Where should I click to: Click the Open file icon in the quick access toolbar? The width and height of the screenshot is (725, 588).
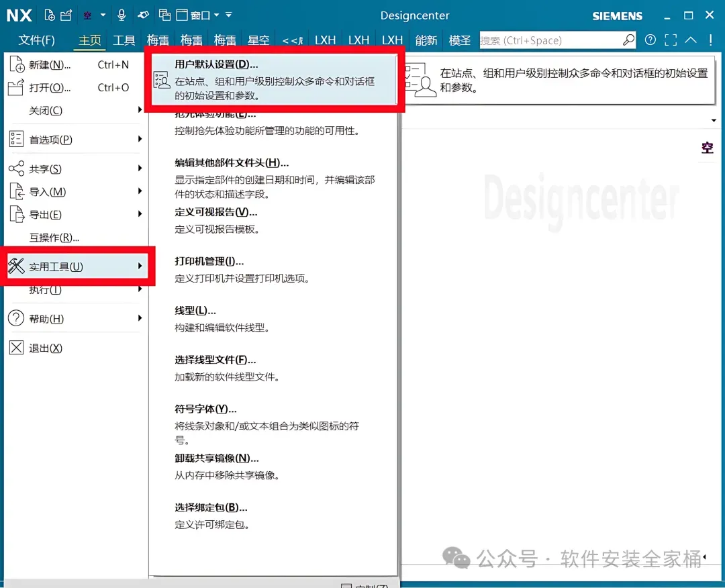66,15
